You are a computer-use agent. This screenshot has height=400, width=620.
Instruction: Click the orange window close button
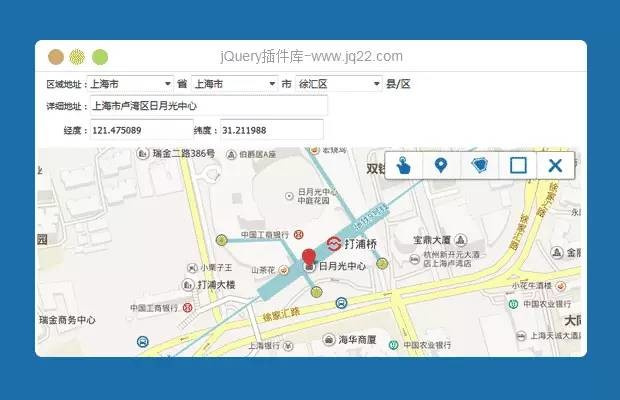click(56, 57)
